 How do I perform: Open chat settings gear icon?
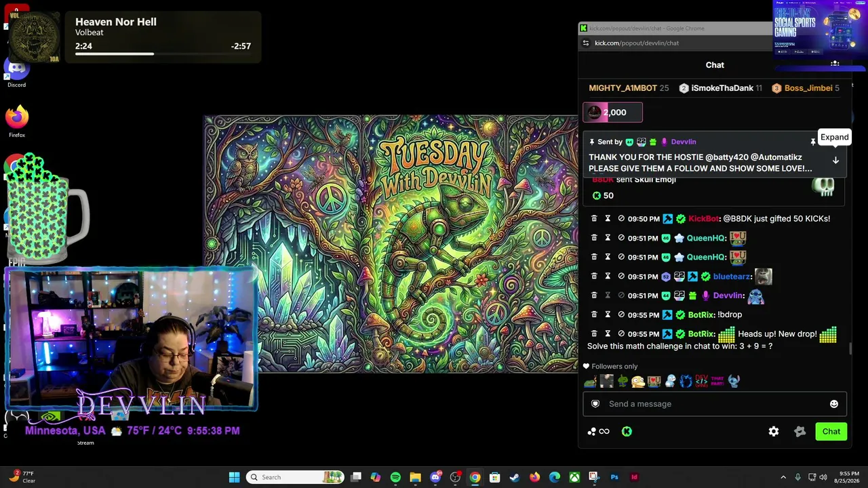click(774, 432)
